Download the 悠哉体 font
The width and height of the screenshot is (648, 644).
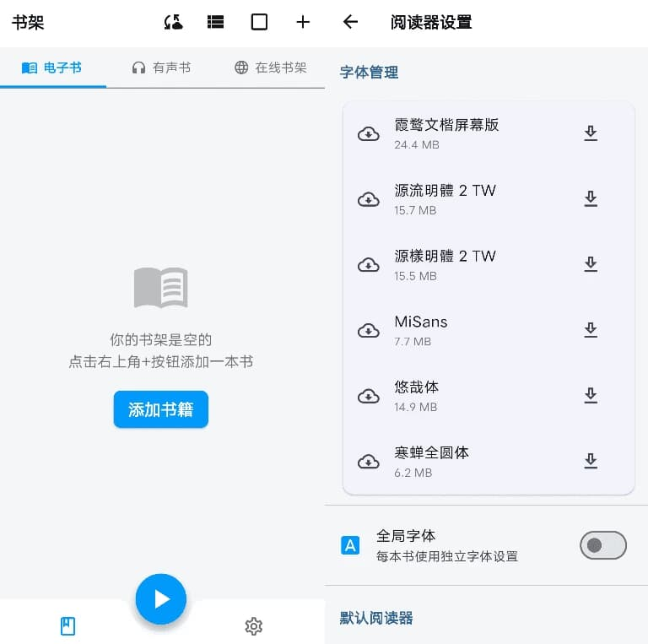pyautogui.click(x=591, y=396)
